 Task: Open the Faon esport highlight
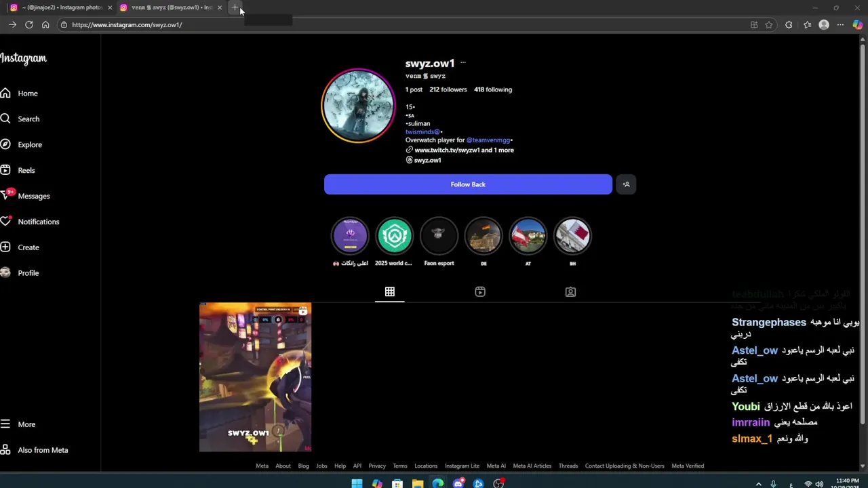(439, 236)
